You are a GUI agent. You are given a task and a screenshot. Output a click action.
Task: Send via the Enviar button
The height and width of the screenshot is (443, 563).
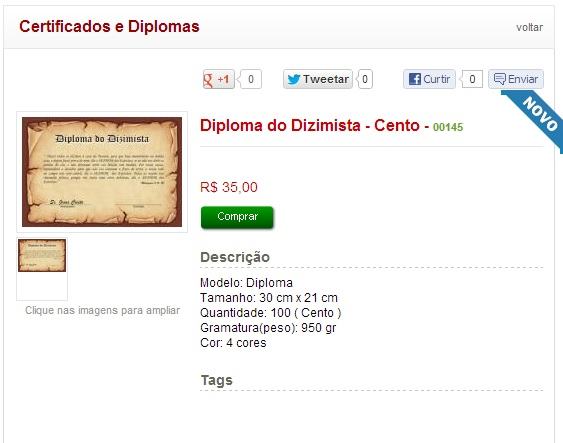pos(516,79)
